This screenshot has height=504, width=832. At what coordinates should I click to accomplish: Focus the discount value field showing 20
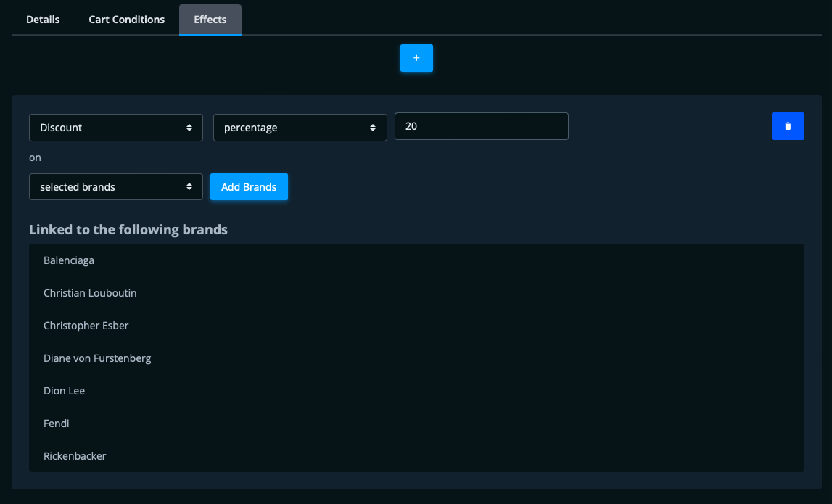click(x=481, y=126)
